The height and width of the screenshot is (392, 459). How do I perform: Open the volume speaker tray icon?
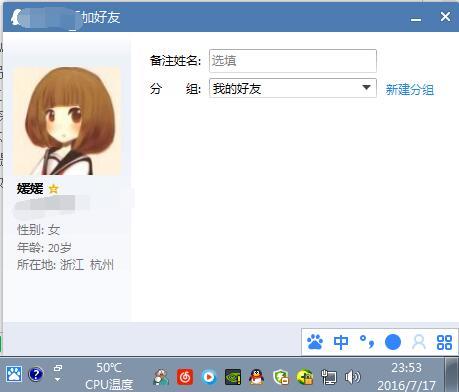click(352, 377)
